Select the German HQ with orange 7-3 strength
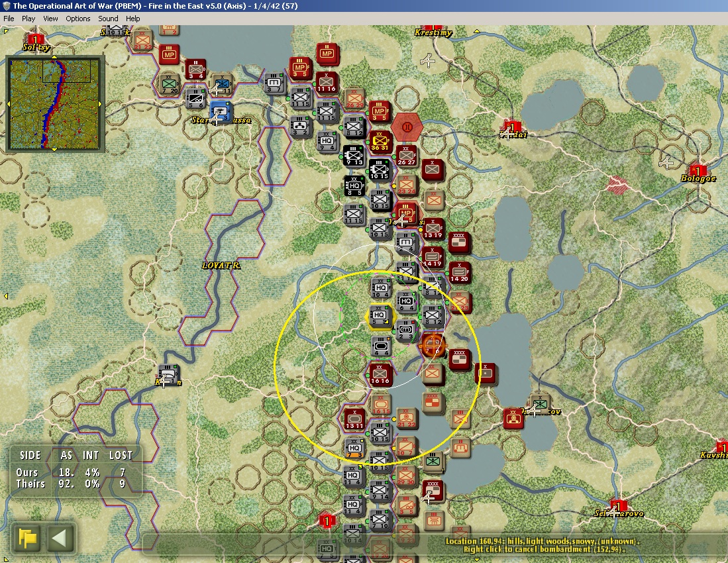 354,449
